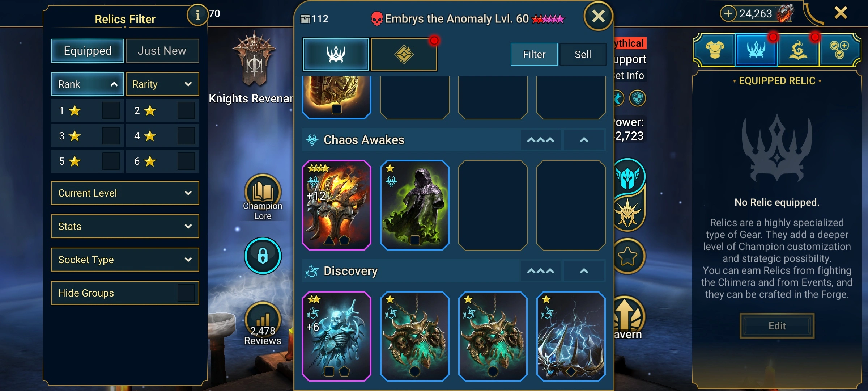
Task: Open the masteries scroll tab icon
Action: 798,50
